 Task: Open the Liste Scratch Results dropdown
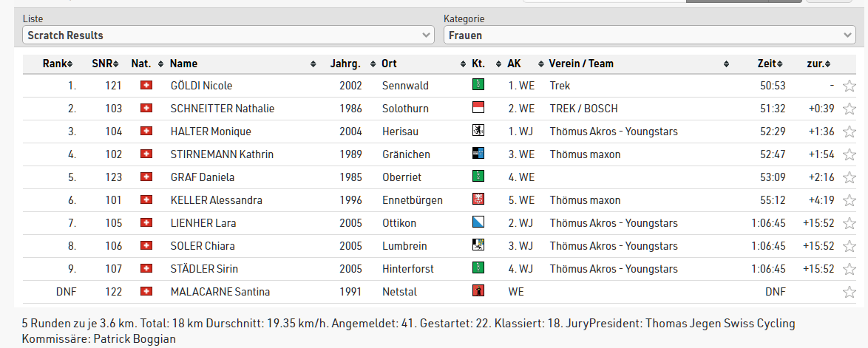[x=228, y=35]
